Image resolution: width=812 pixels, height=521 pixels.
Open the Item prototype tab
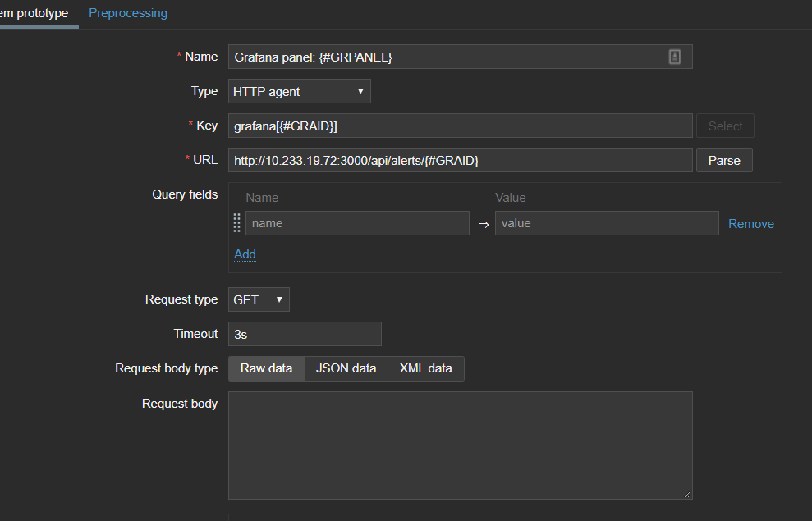tap(34, 13)
